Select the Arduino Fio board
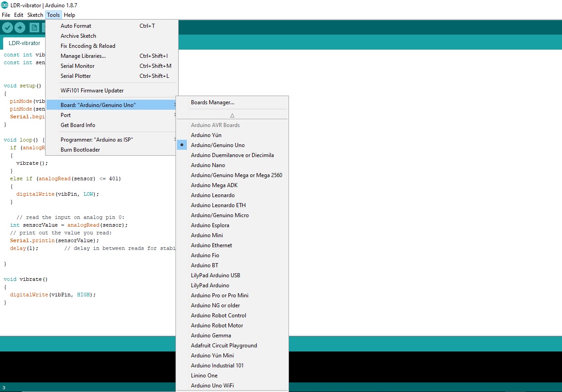 (x=232, y=255)
